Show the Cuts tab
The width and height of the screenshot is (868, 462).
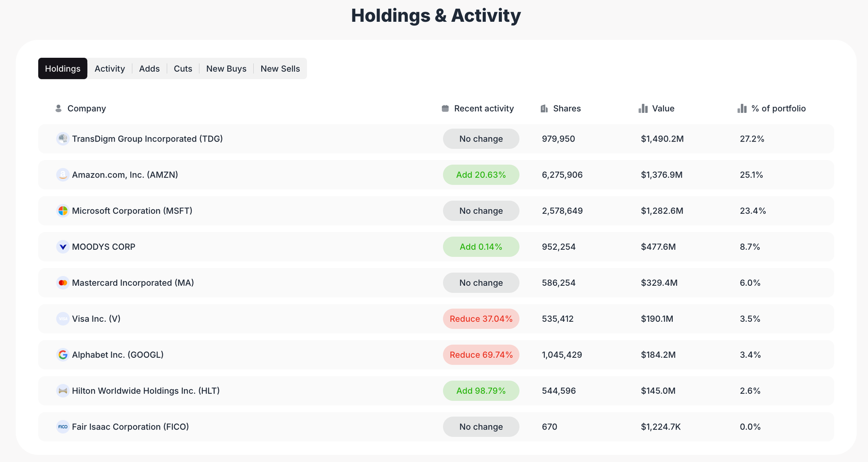(x=183, y=69)
